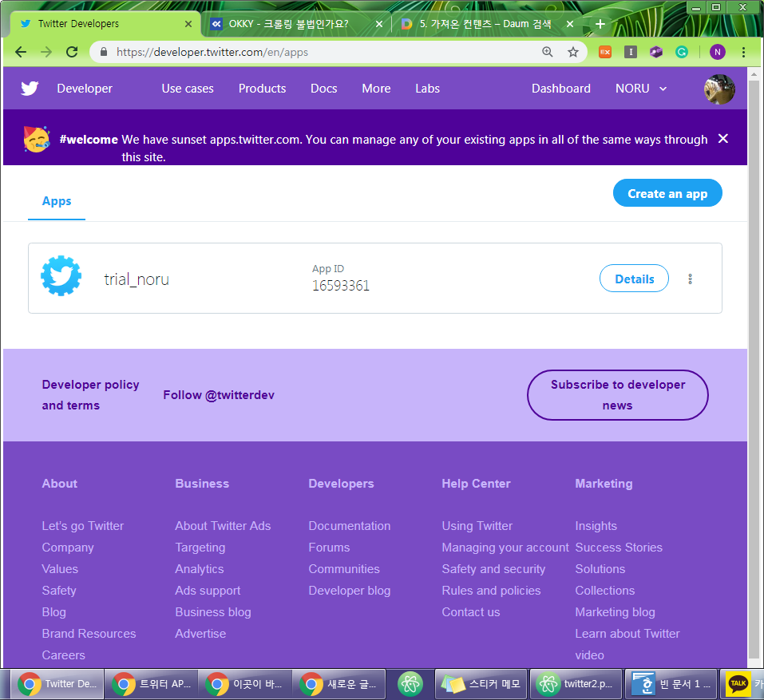
Task: Open KakaoTalk from the taskbar
Action: [x=743, y=684]
